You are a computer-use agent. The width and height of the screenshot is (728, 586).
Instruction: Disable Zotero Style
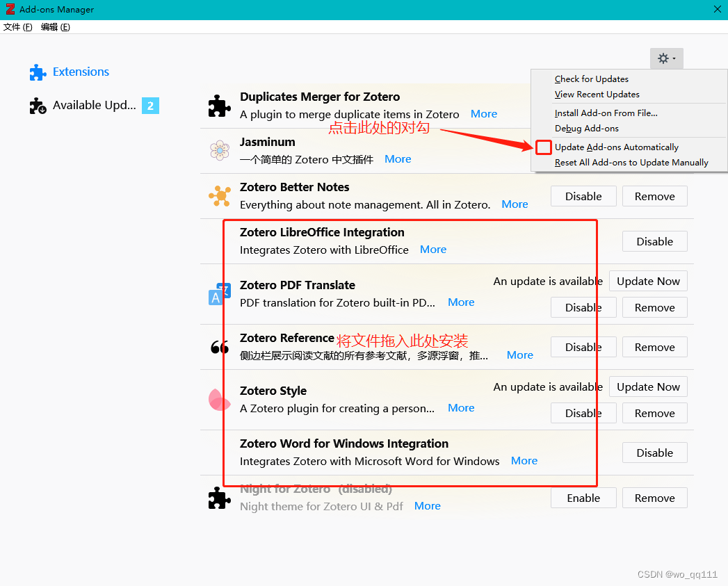583,414
